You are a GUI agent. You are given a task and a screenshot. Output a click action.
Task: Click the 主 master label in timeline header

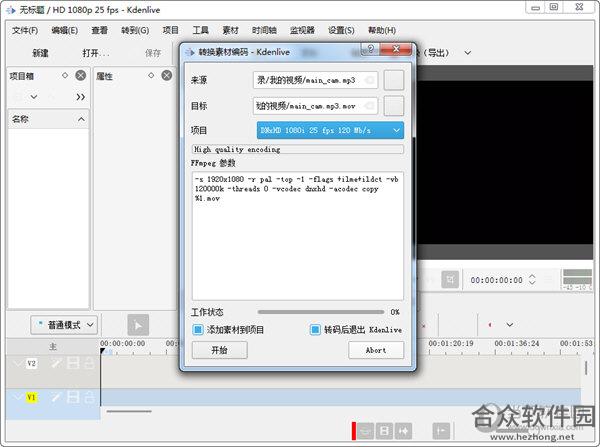(53, 347)
